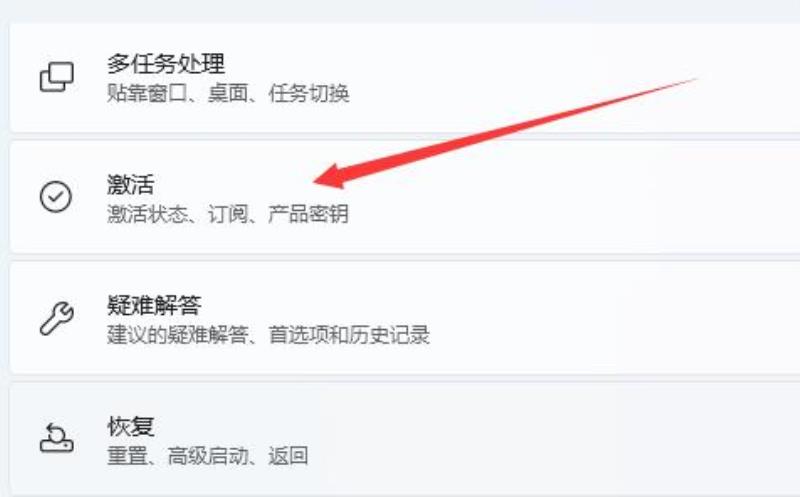The height and width of the screenshot is (497, 800).
Task: Click the 贴靠窗口、桌面、任务切换 description
Action: tap(228, 93)
